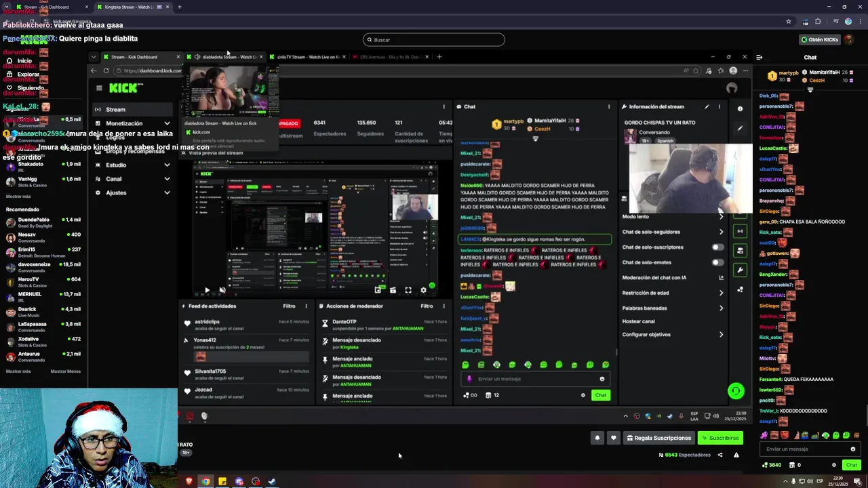Click the reload icon in inner browser

click(106, 70)
